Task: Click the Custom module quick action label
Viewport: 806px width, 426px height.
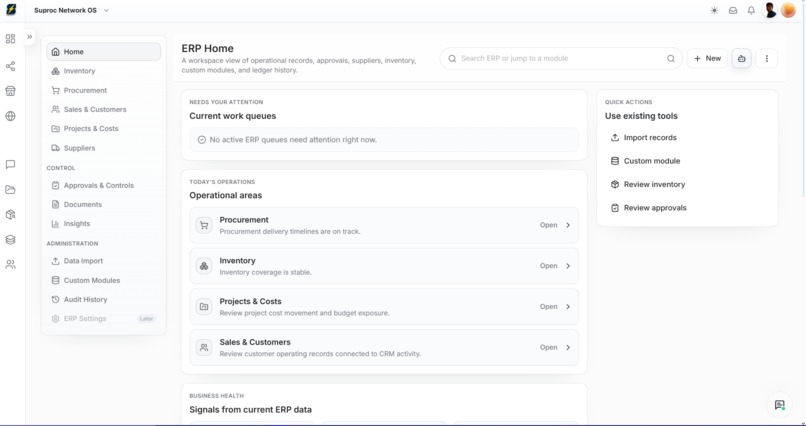Action: (652, 161)
